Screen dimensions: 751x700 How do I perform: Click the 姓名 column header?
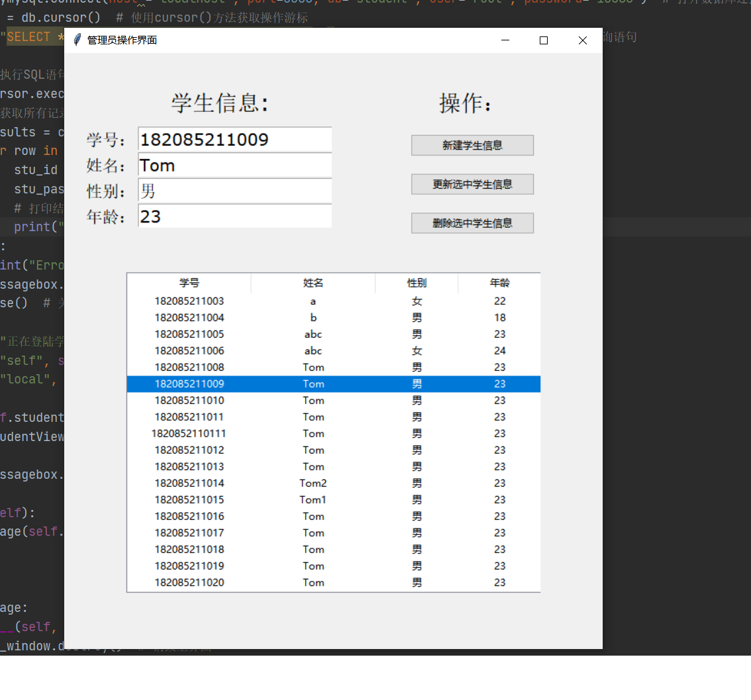[313, 283]
